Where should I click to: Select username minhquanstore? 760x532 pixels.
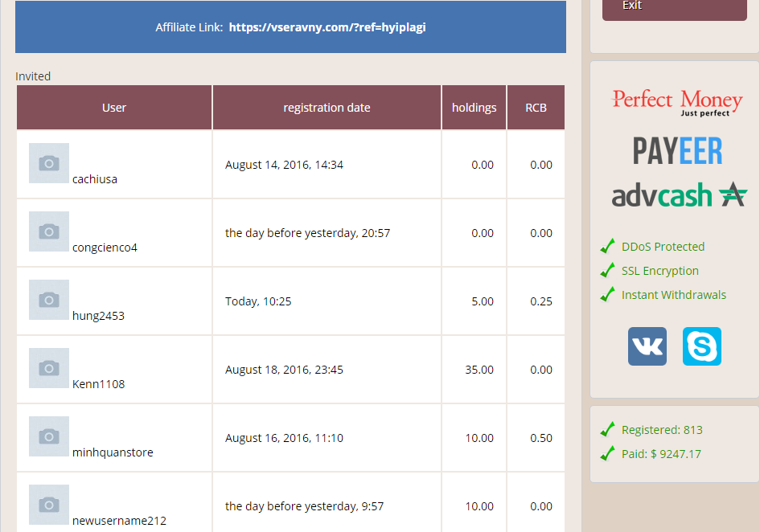113,452
